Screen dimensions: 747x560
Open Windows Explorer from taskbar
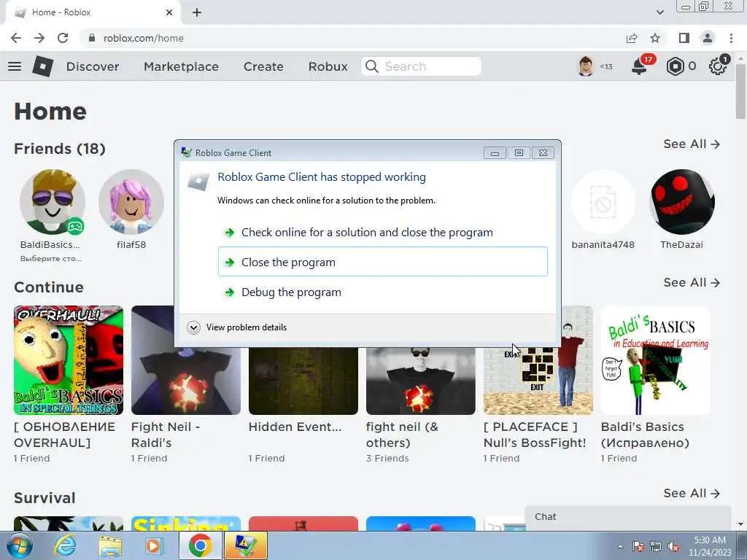(110, 545)
